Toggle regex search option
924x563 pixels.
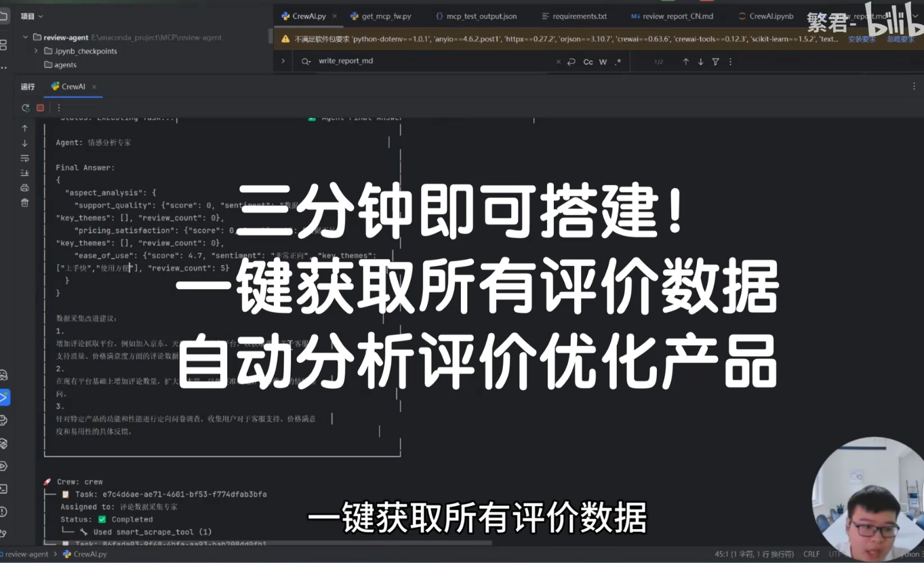[618, 62]
